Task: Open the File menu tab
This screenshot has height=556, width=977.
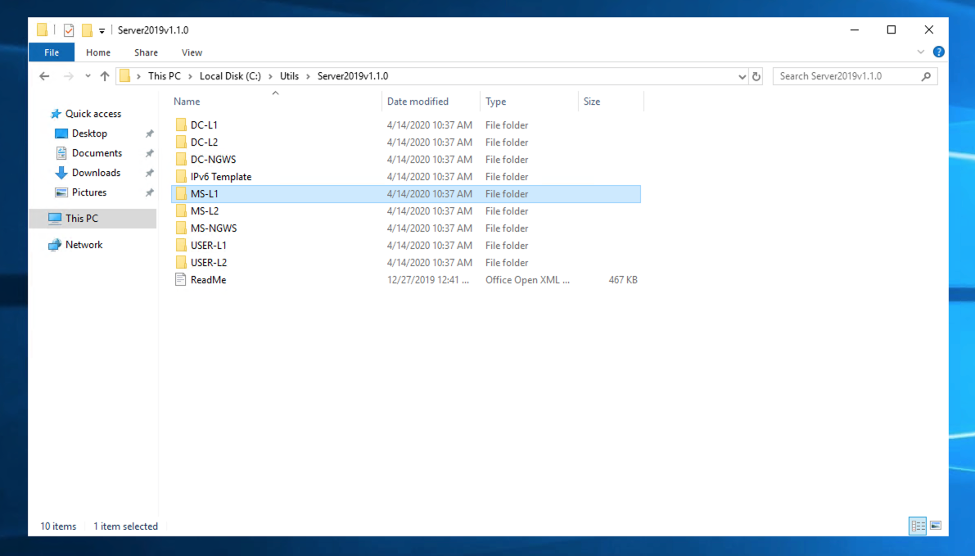Action: click(52, 52)
